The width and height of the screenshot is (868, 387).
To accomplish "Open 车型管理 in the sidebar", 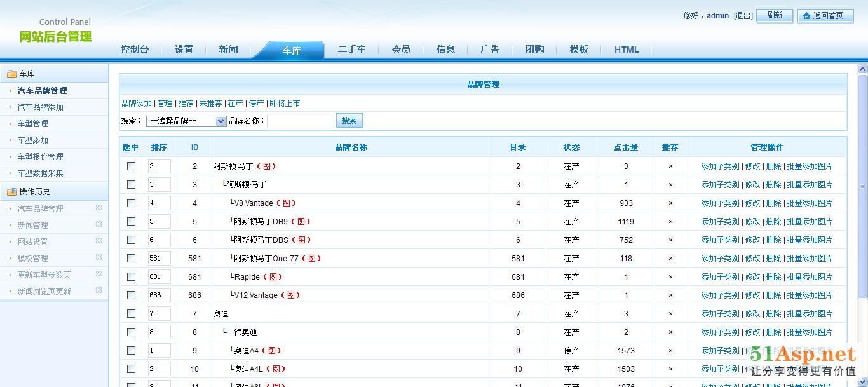I will pos(32,124).
